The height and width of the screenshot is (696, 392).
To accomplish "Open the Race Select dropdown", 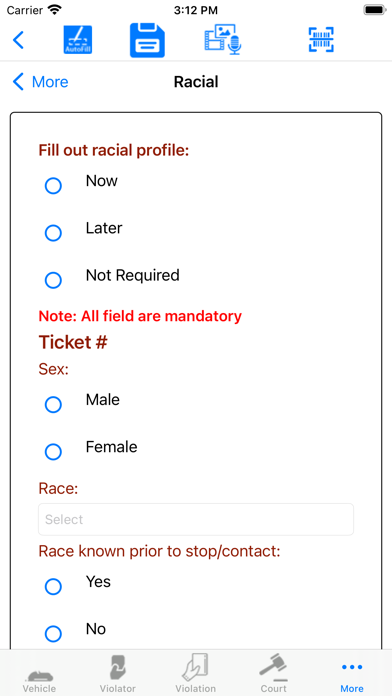I will pos(196,519).
